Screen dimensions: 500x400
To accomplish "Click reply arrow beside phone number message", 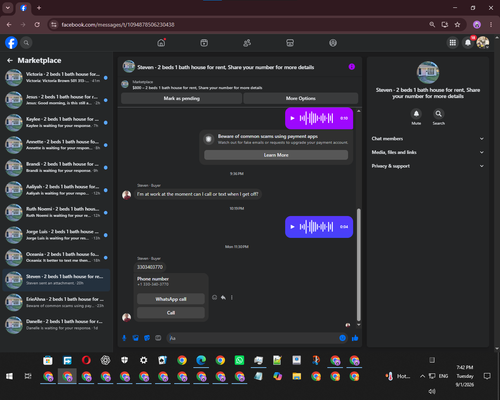I will pos(223,297).
